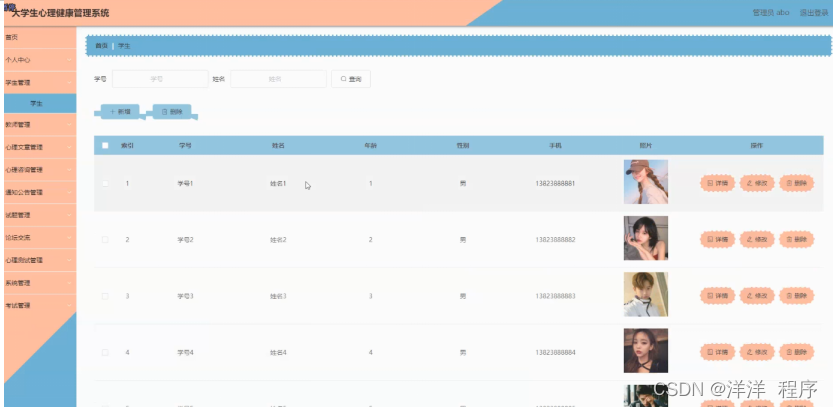Screen dimensions: 833x408
Task: Collapse the 学生管理 menu arrow
Action: (69, 83)
